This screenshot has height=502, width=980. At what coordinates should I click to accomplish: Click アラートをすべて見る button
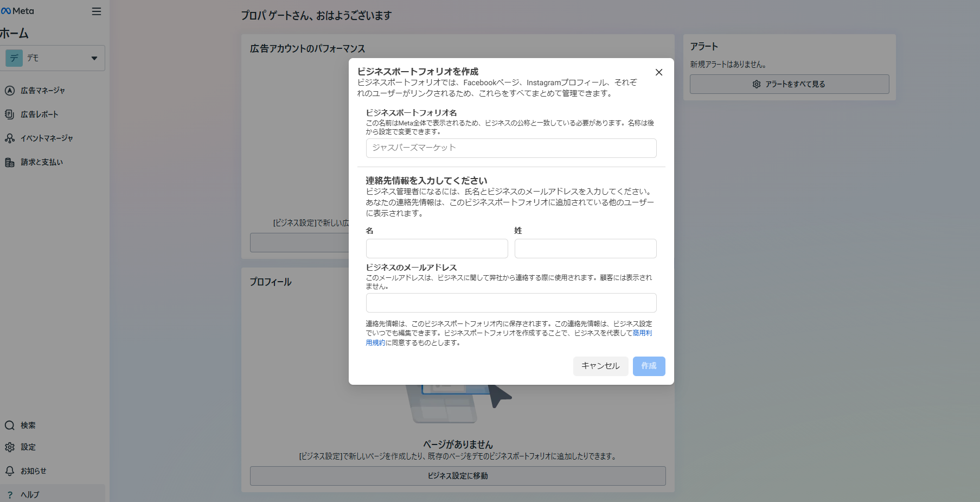coord(790,84)
